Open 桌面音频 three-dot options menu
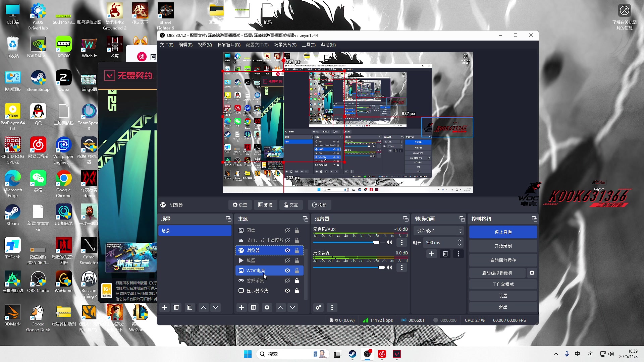 point(402,267)
